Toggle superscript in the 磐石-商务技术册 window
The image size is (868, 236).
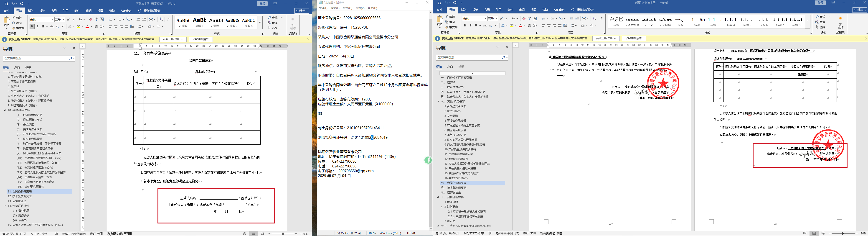click(496, 25)
